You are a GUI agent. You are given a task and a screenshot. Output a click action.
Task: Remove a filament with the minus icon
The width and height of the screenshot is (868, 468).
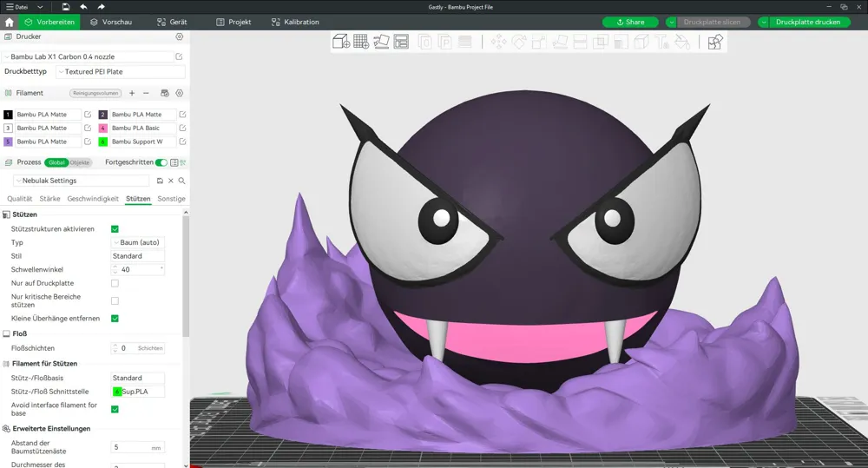pos(146,93)
